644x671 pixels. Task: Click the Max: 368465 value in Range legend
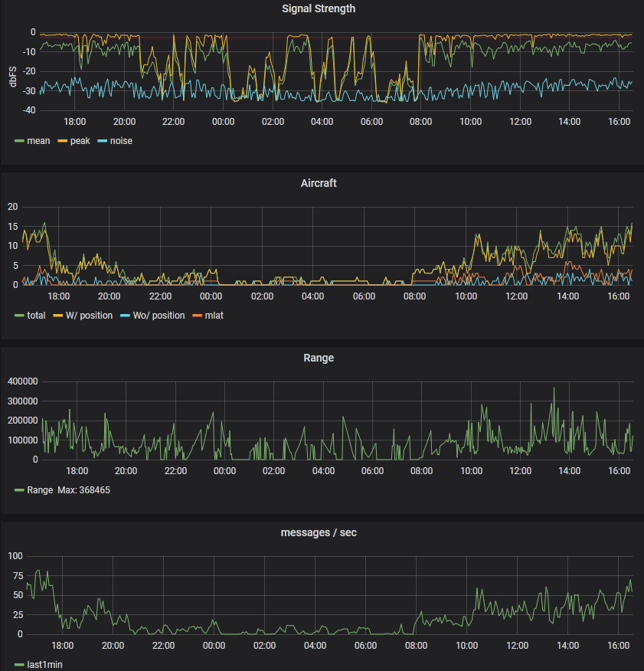(84, 490)
